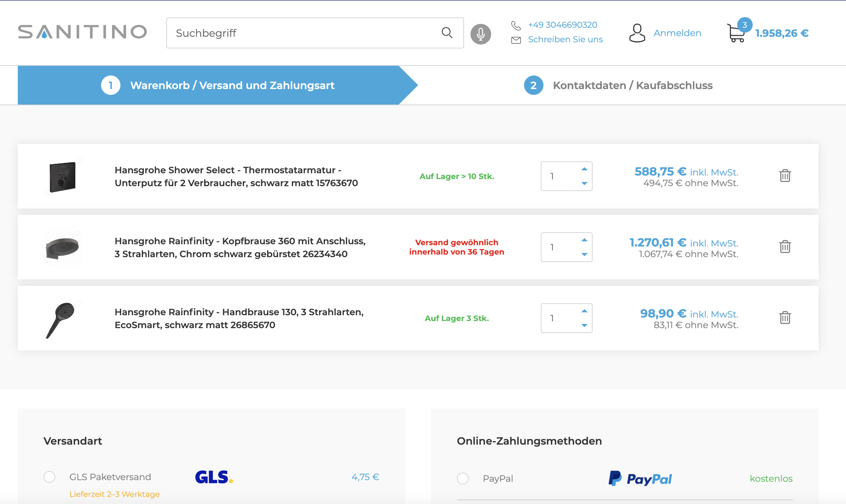Click the Anmelden login link

coord(677,33)
